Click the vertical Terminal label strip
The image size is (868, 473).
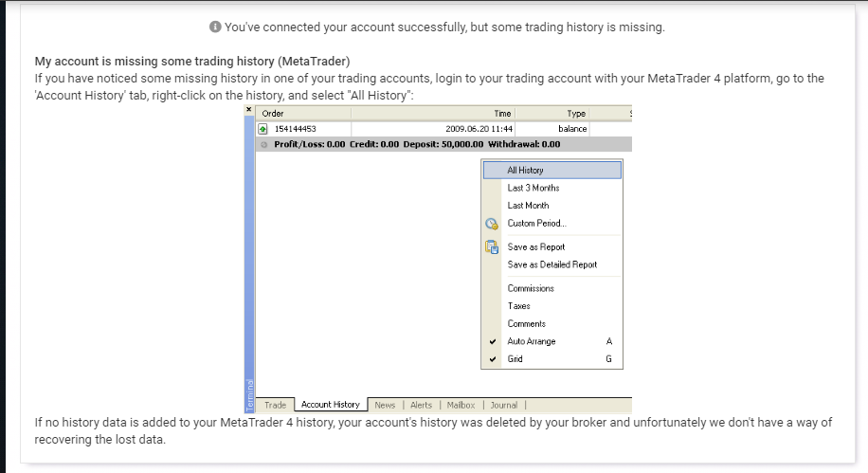249,264
